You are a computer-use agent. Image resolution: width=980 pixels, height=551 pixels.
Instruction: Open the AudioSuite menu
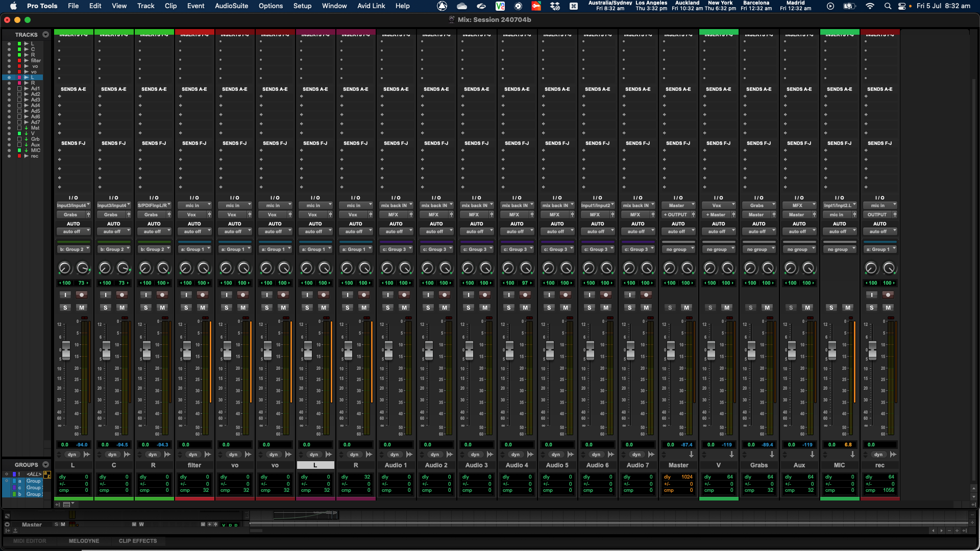[x=231, y=6]
